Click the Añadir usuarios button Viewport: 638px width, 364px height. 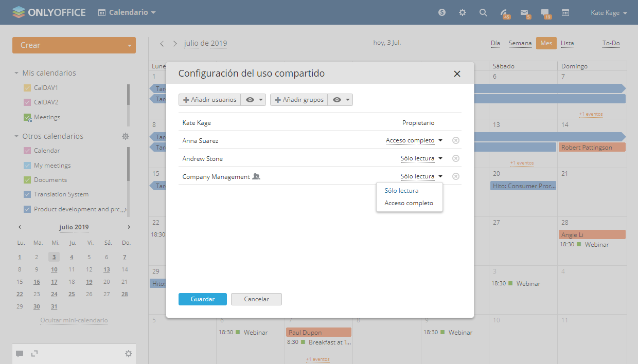tap(209, 100)
